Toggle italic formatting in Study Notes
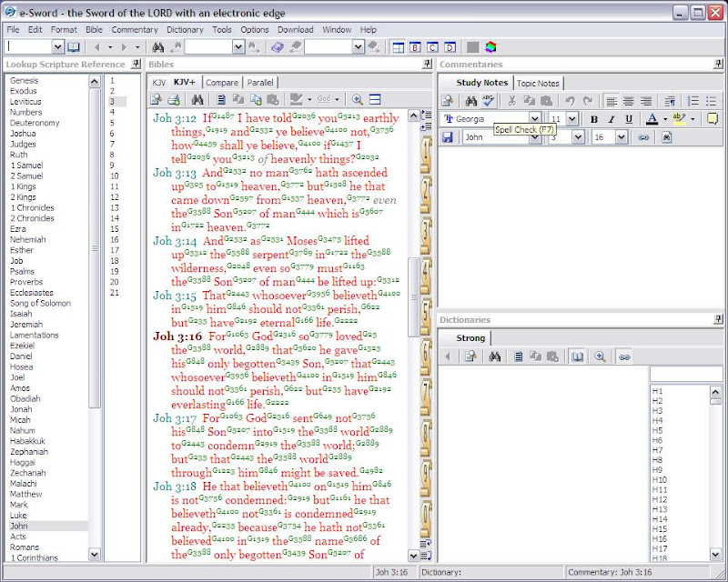Image resolution: width=728 pixels, height=582 pixels. [x=612, y=119]
